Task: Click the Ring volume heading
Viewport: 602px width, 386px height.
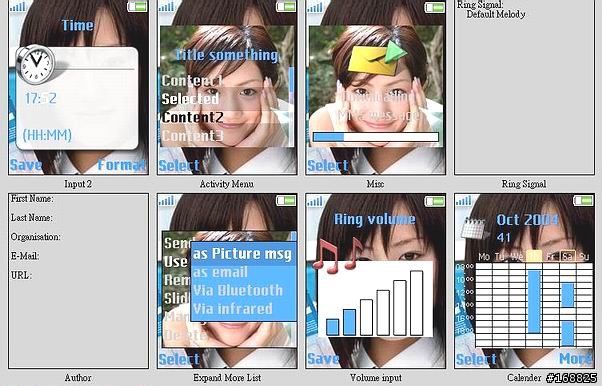Action: coord(375,219)
